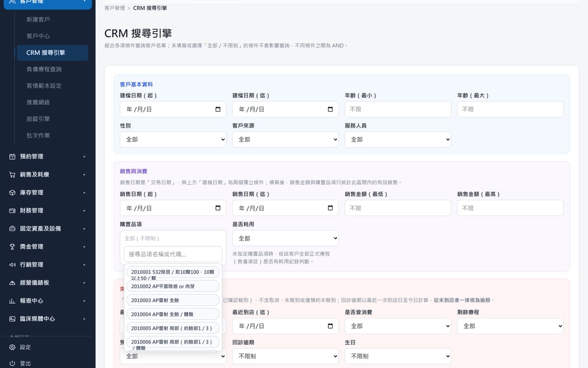This screenshot has width=588, height=368.
Task: Select item 2010002 AP平面除痣 or 肉芽
Action: click(x=172, y=286)
